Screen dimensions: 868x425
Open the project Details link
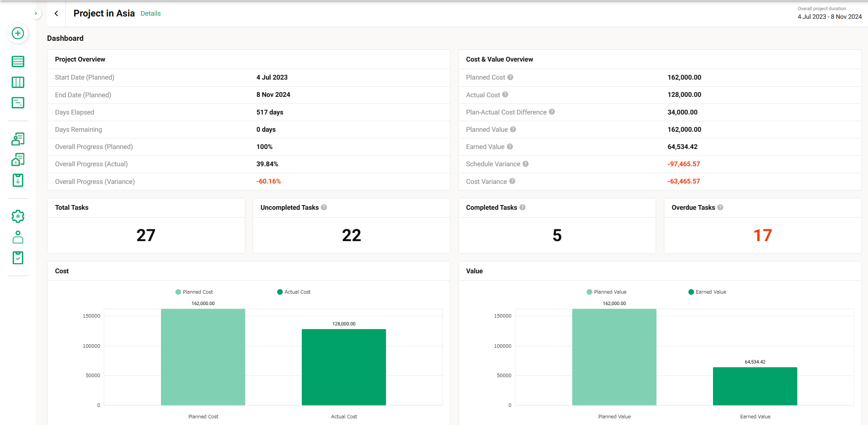pyautogui.click(x=150, y=13)
